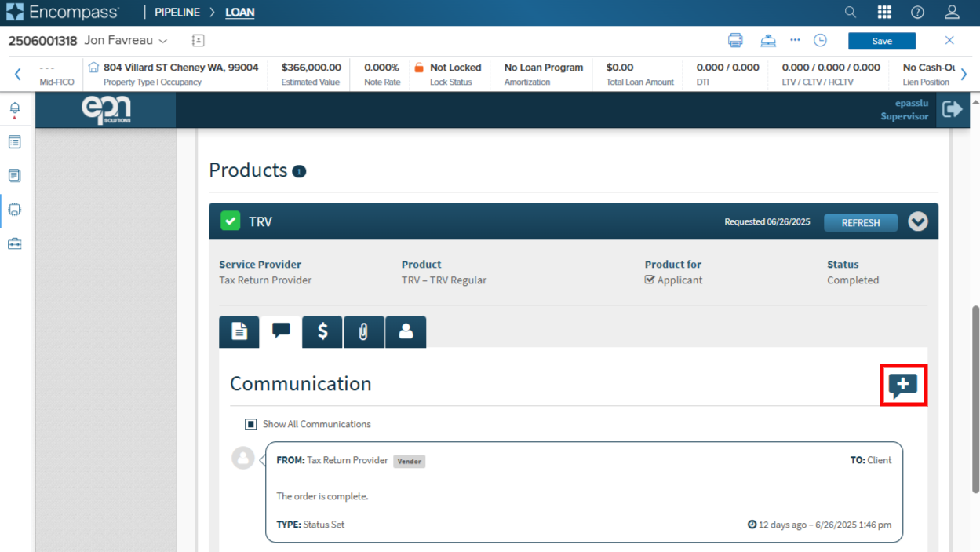Image resolution: width=980 pixels, height=552 pixels.
Task: Click the 0.000 / 0.000 DTI value
Action: 728,68
